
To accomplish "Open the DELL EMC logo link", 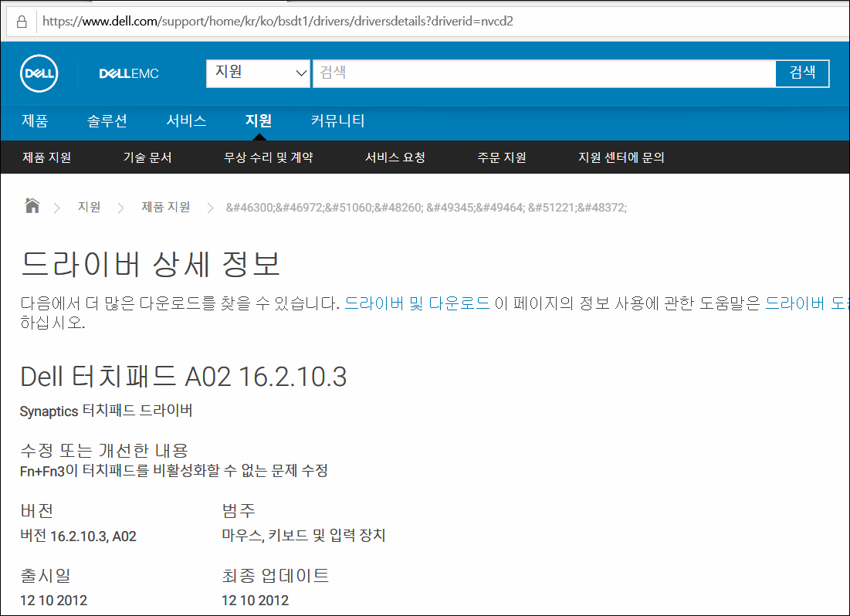I will coord(128,74).
